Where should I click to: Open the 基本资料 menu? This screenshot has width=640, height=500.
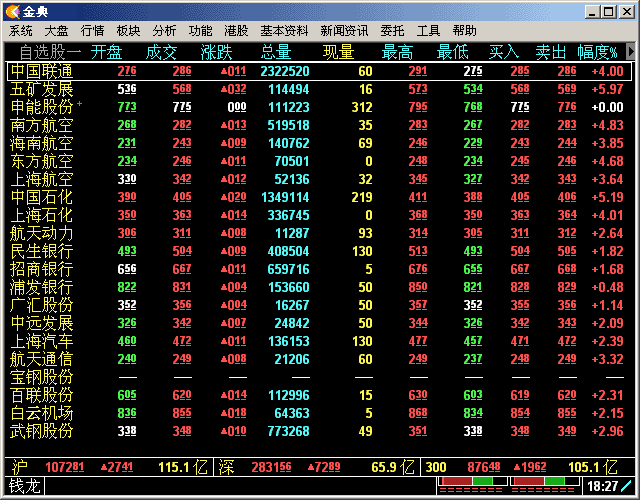(284, 31)
